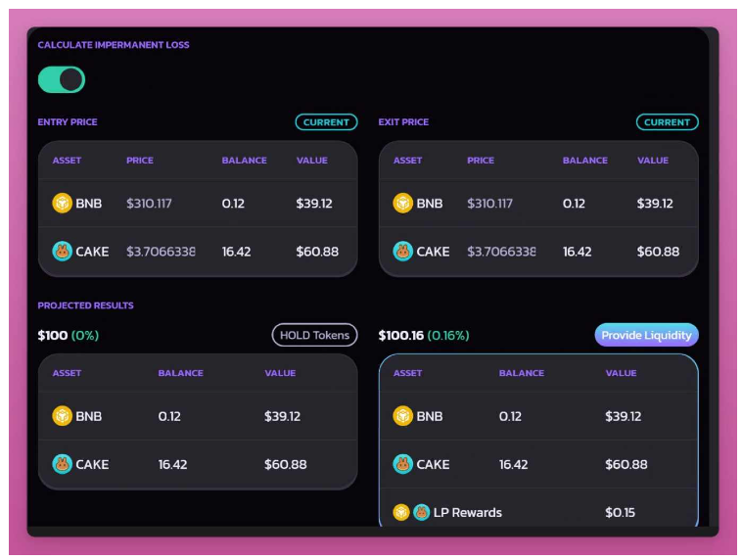Click the BNB coin icon in Entry Price table

click(x=62, y=204)
